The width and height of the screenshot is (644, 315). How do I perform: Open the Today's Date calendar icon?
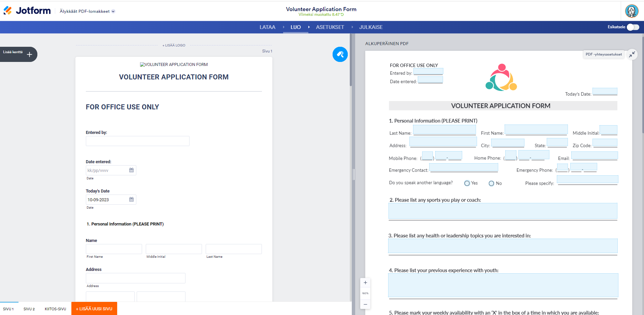(x=131, y=200)
